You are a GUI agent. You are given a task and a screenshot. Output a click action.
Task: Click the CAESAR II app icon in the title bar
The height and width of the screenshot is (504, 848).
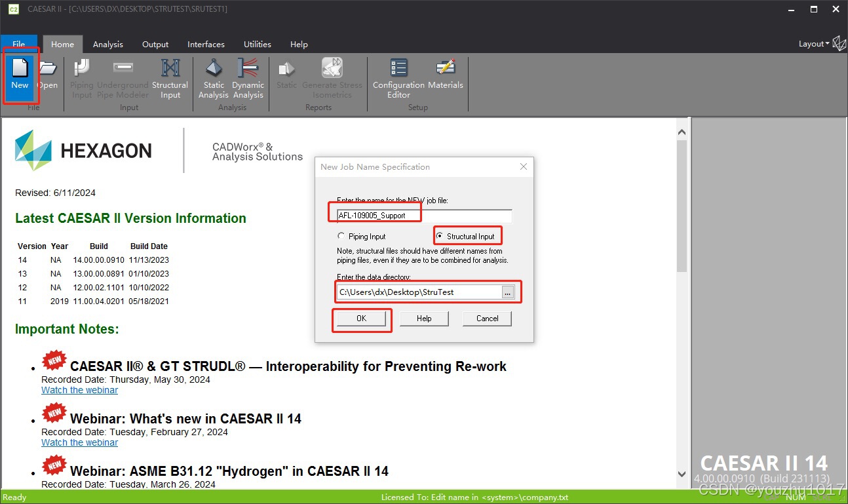12,10
